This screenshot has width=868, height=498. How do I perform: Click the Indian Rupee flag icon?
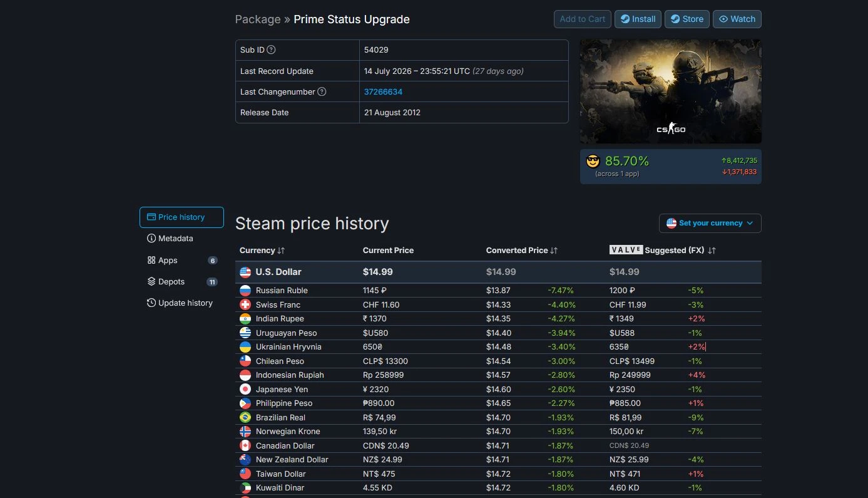click(245, 319)
